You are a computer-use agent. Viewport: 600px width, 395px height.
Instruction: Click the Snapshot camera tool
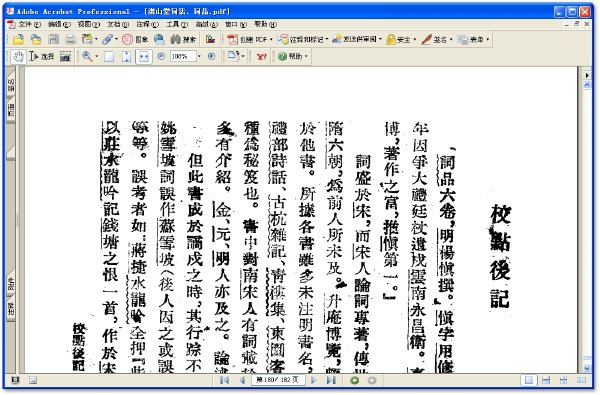[66, 57]
